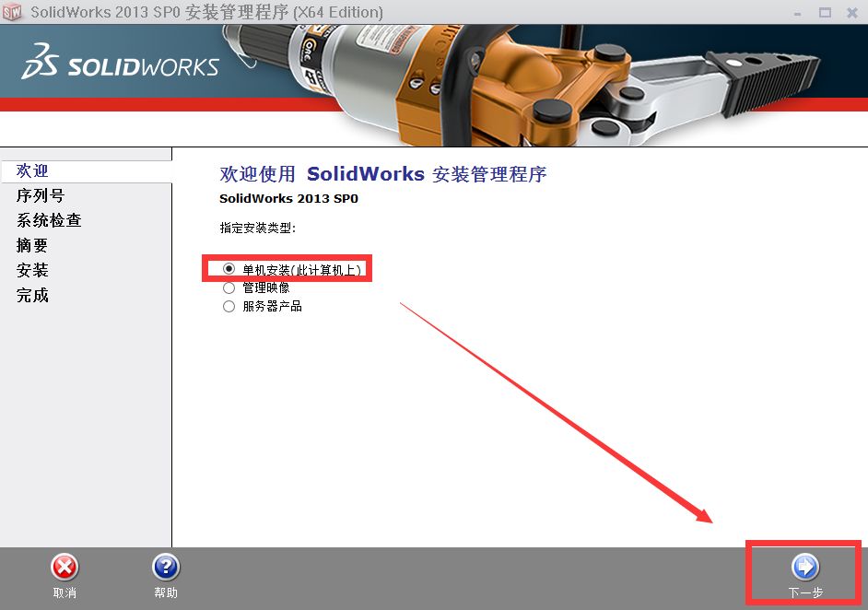This screenshot has width=868, height=610.
Task: Click the SolidWorks 2013 SP0 version text
Action: [x=288, y=198]
